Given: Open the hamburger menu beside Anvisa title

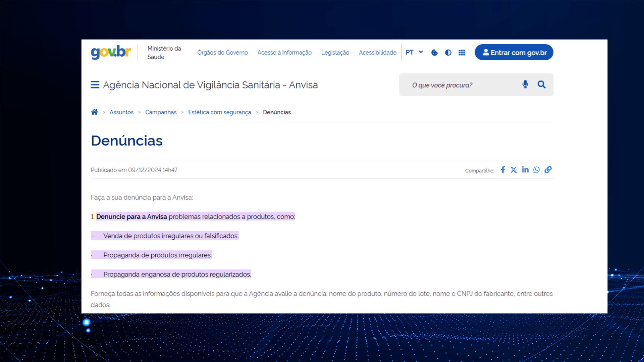Looking at the screenshot, I should [x=95, y=85].
